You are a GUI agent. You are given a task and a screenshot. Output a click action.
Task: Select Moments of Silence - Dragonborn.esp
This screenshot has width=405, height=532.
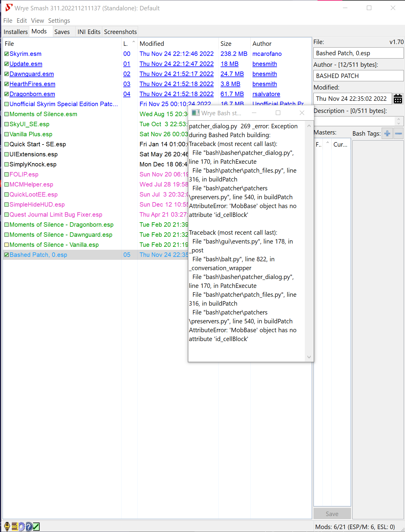[x=61, y=225]
